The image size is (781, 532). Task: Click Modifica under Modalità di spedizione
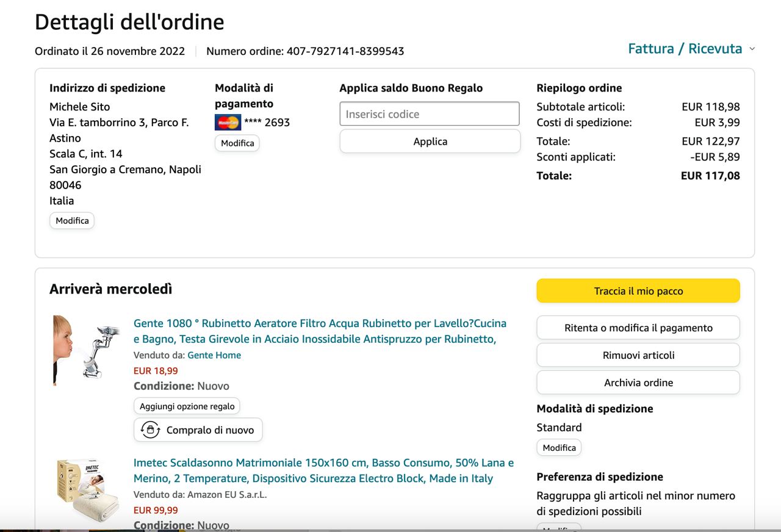(559, 448)
